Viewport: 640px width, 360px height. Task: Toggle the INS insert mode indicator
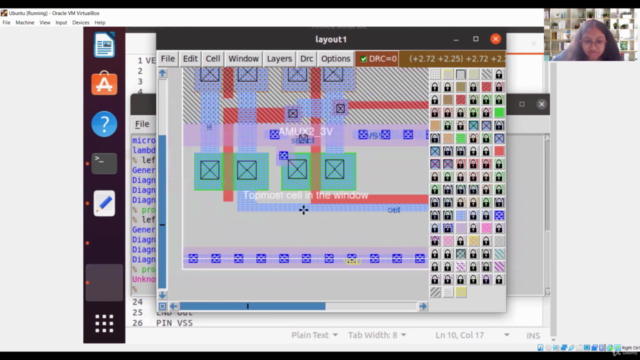533,336
